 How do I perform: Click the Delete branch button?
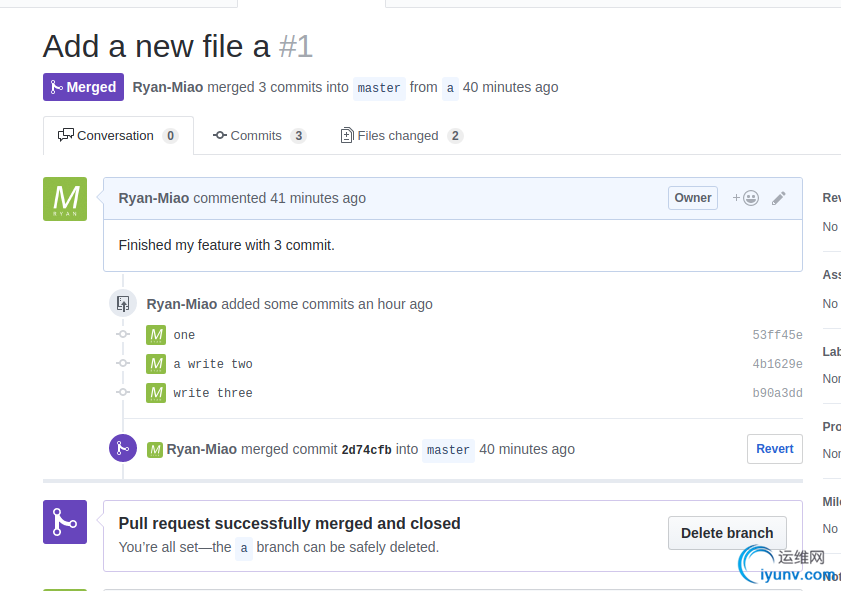point(727,533)
